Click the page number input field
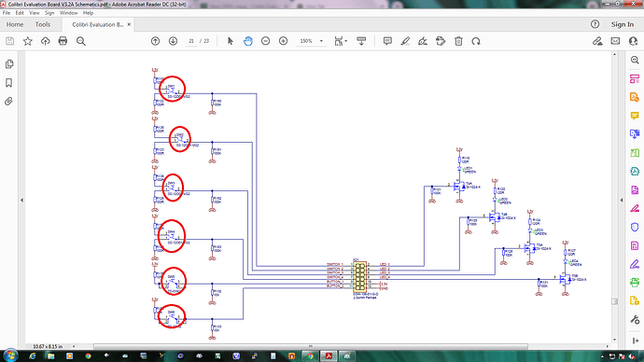644x362 pixels. (x=191, y=41)
